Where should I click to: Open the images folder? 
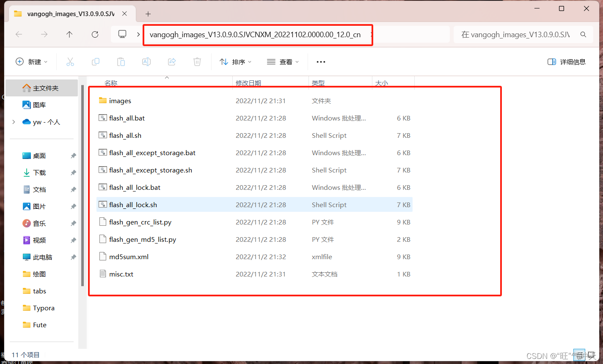click(120, 101)
